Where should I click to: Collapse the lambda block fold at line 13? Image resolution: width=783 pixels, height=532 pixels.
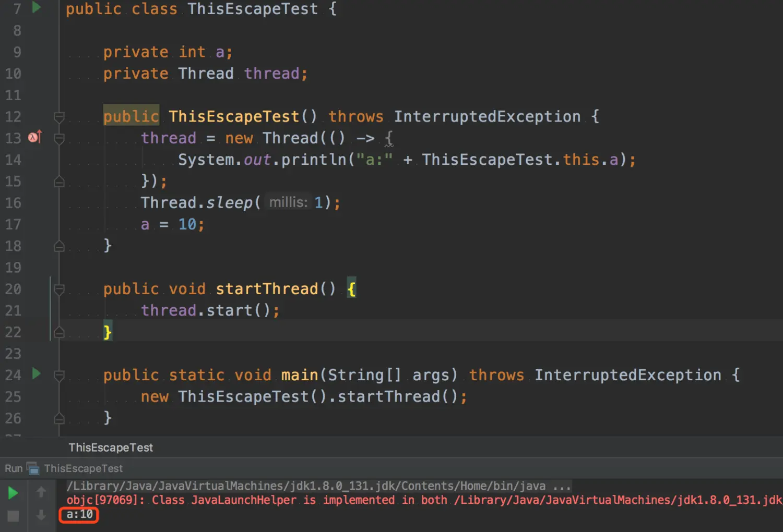(x=59, y=139)
